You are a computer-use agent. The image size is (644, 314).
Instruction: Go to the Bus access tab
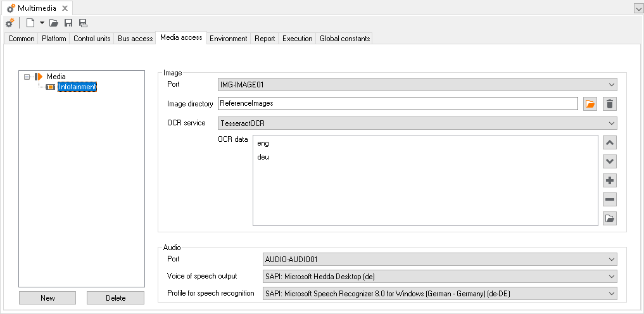[x=135, y=39]
